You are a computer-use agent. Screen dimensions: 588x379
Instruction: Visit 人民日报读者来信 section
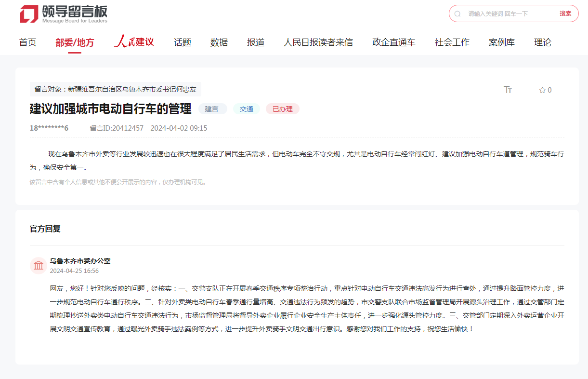318,42
